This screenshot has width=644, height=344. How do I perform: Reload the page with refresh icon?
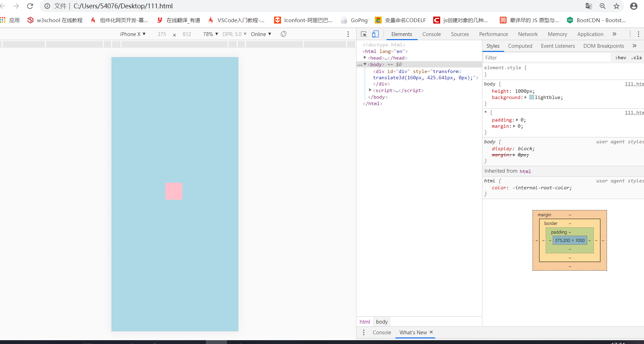pos(30,6)
